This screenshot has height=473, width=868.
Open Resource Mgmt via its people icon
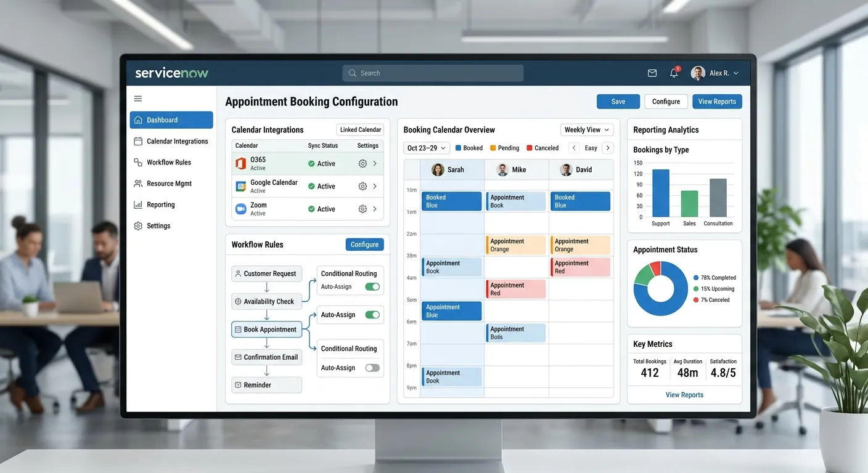coord(138,184)
